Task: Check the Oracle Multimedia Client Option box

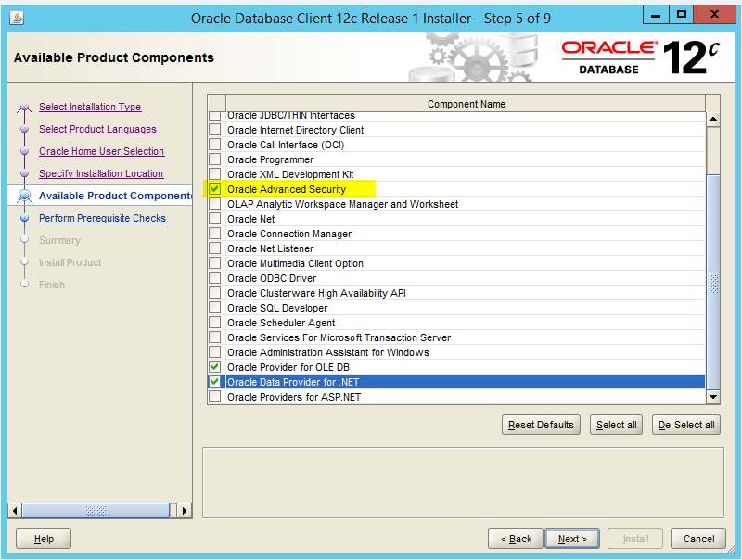Action: tap(215, 263)
